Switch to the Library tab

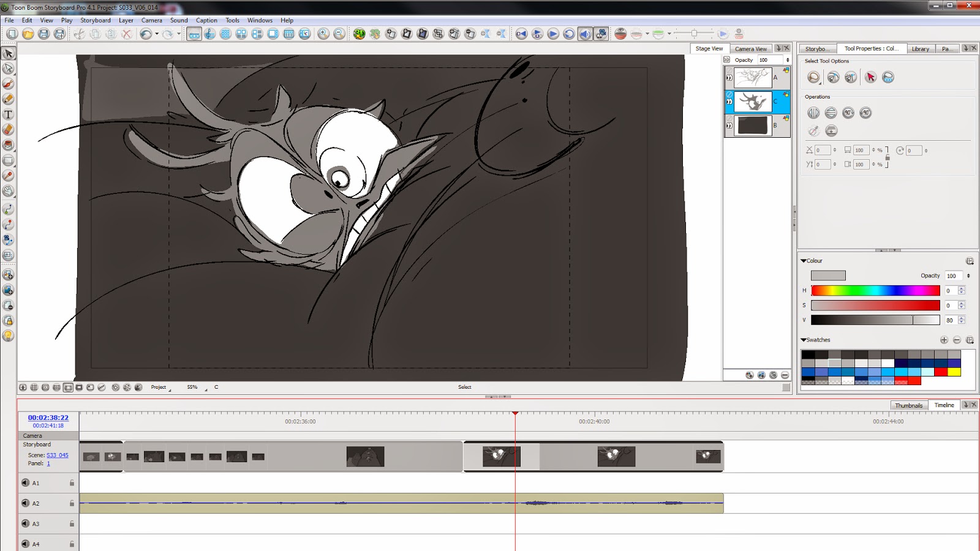click(920, 49)
